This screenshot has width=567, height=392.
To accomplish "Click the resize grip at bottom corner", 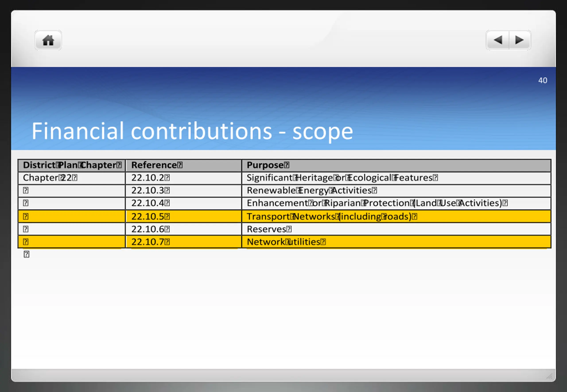I will pyautogui.click(x=549, y=376).
